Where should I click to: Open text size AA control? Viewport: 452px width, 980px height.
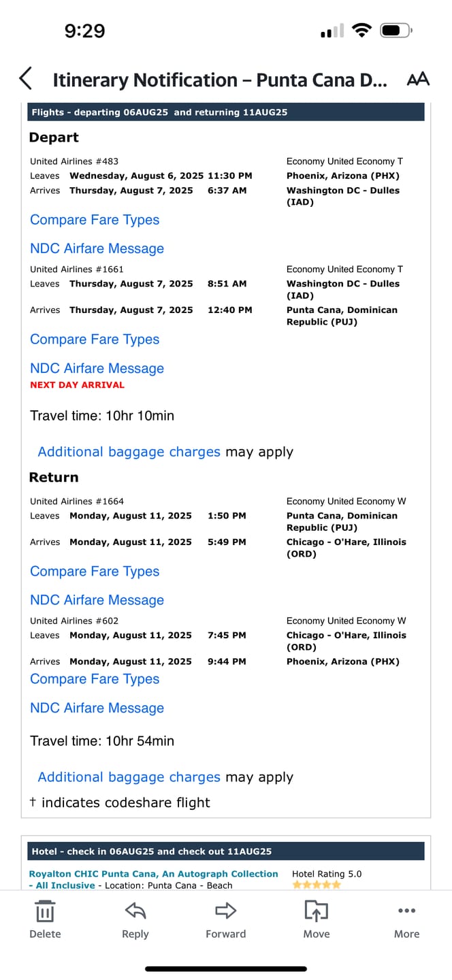point(418,79)
